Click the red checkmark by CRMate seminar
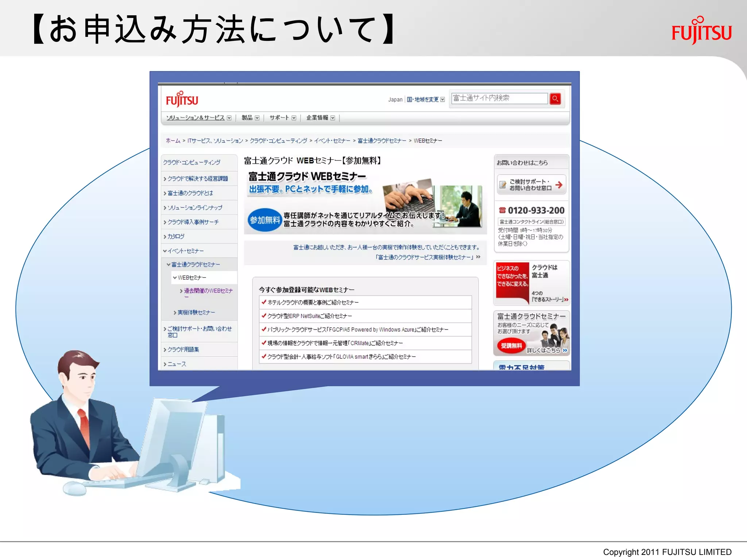 pos(264,343)
